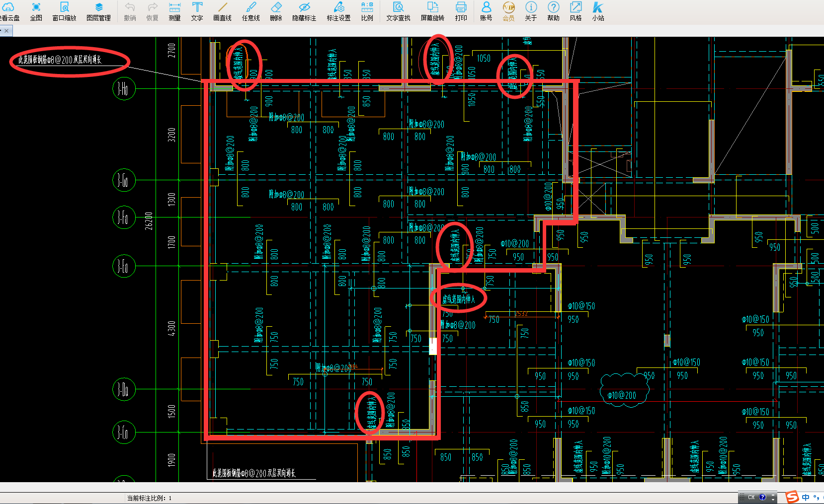This screenshot has height=504, width=824.
Task: Click the 恢复 redo arrow
Action: click(152, 11)
